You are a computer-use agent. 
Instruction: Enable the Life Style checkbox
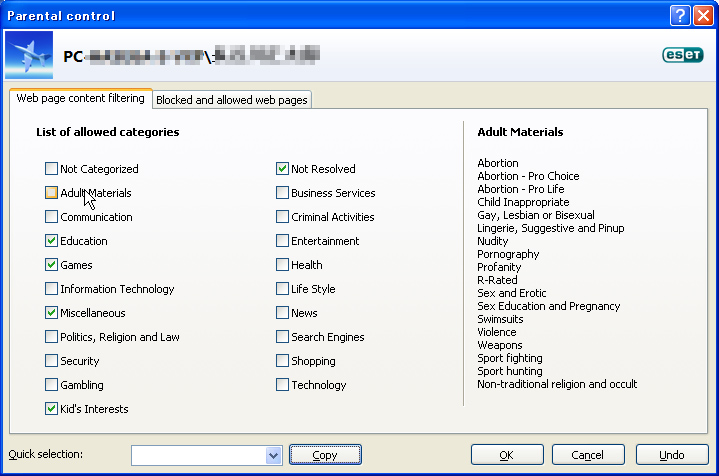[282, 288]
